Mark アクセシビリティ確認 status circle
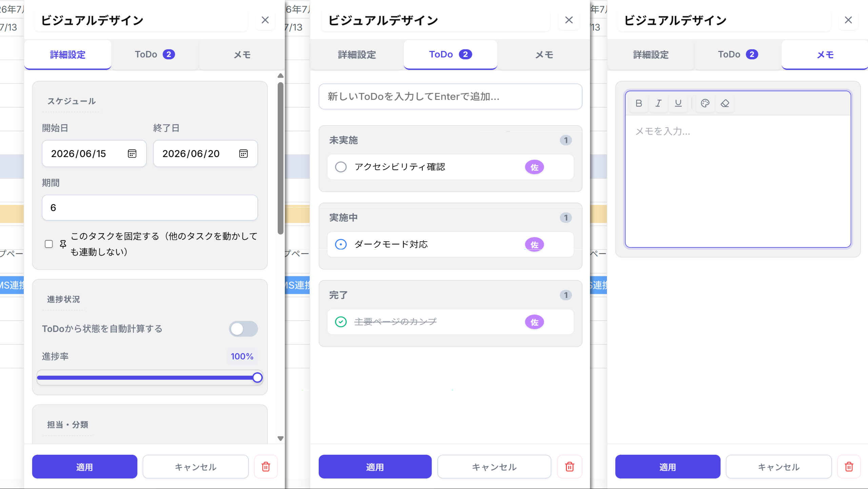The height and width of the screenshot is (489, 868). click(x=341, y=167)
